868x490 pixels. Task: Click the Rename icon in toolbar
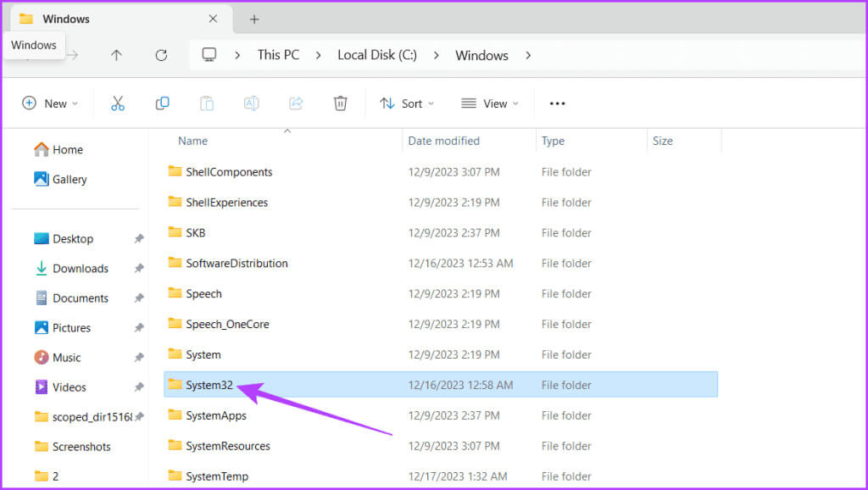click(x=251, y=103)
